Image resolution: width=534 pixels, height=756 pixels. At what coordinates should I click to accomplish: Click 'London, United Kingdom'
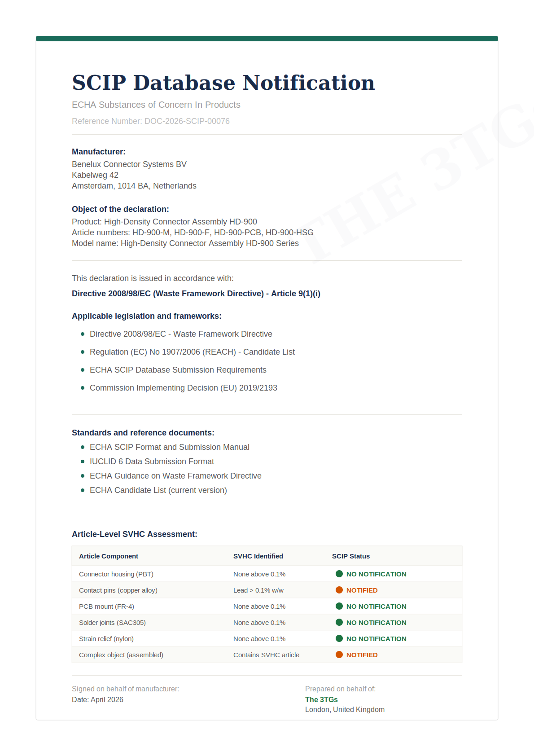(x=345, y=709)
